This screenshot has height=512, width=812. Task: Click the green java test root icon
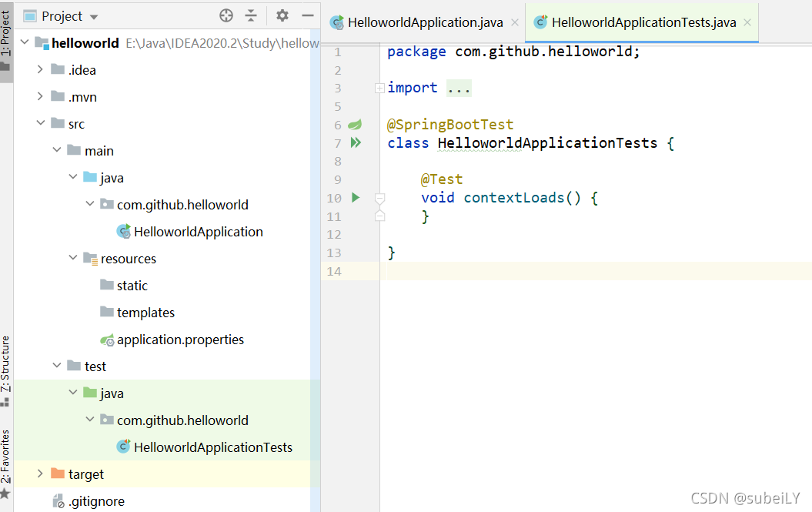pos(90,393)
